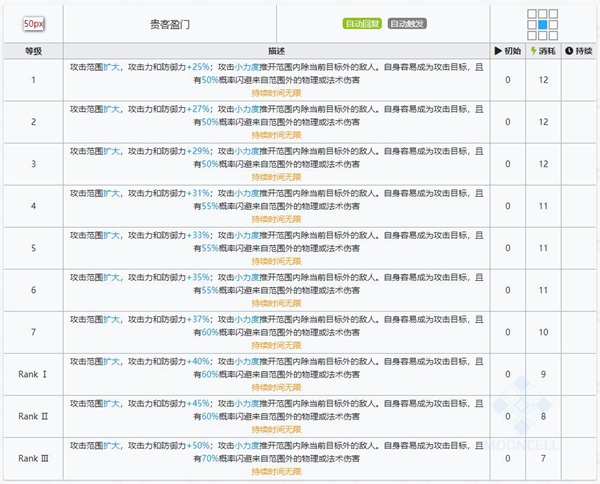Click the level 2 cell
The height and width of the screenshot is (484, 600).
click(x=33, y=122)
